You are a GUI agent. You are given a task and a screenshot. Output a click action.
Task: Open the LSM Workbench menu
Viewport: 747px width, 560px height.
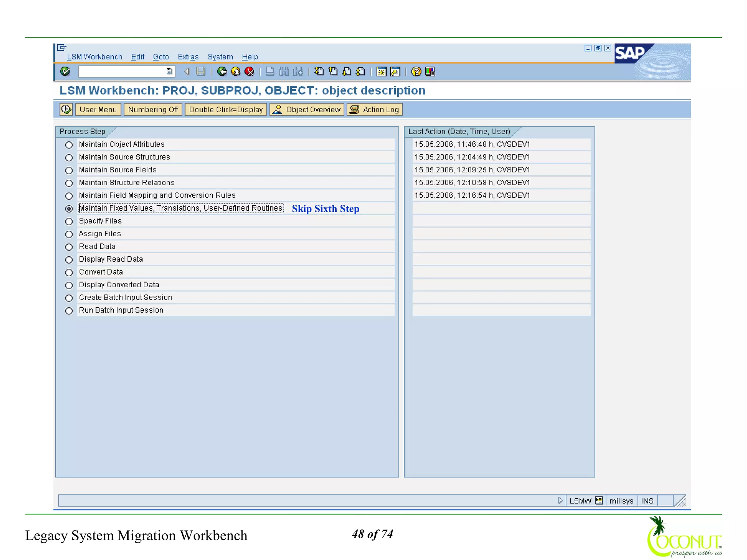(x=94, y=57)
